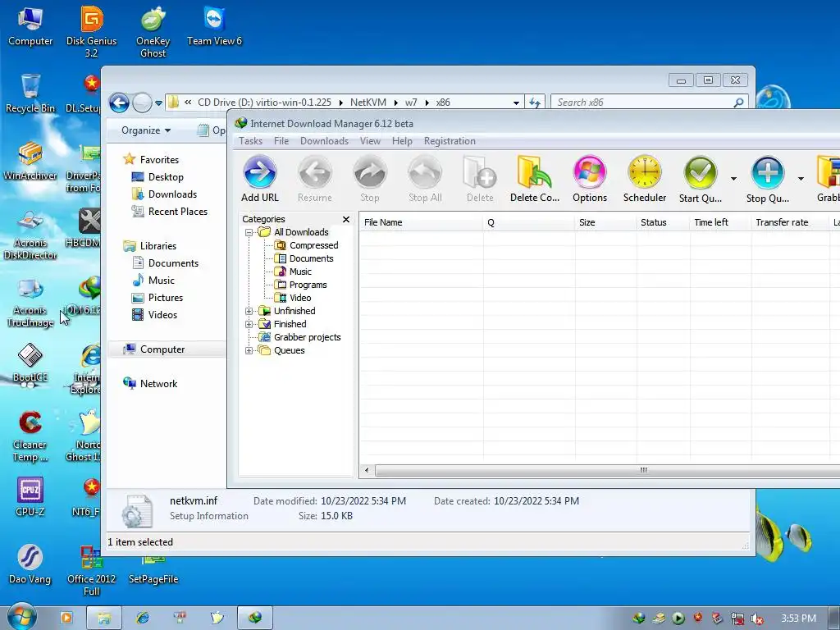Sort the list by Transfer rate column
The width and height of the screenshot is (840, 630).
coord(789,222)
